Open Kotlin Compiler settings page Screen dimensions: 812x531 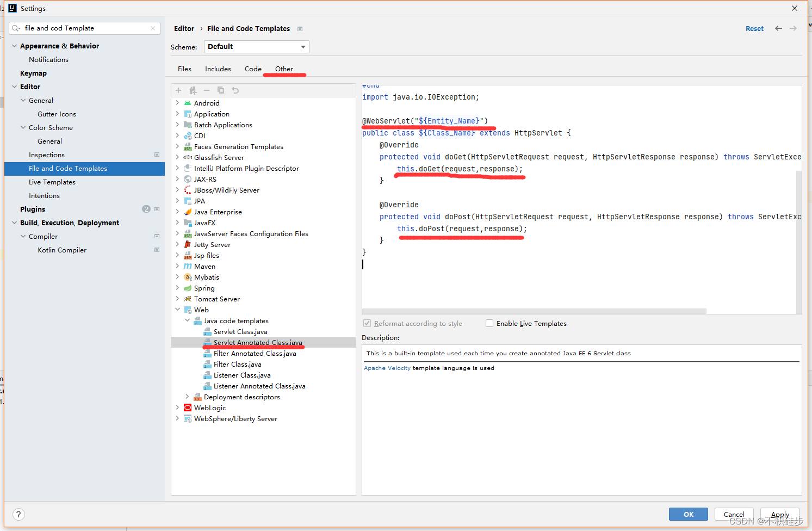[x=62, y=250]
